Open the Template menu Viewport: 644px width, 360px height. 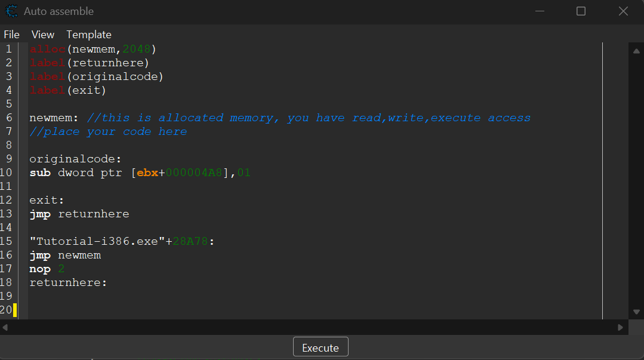[x=89, y=35]
